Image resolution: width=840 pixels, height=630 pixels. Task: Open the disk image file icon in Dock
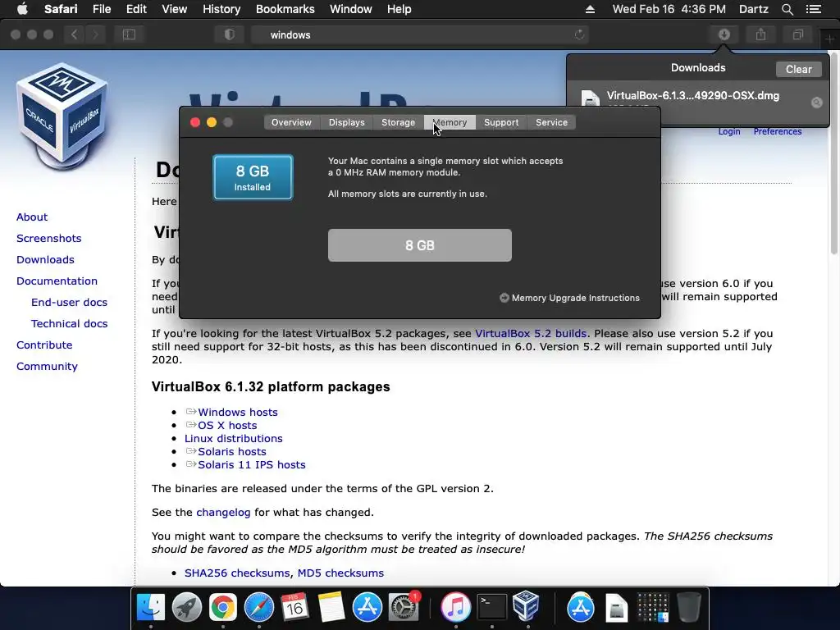(x=617, y=609)
